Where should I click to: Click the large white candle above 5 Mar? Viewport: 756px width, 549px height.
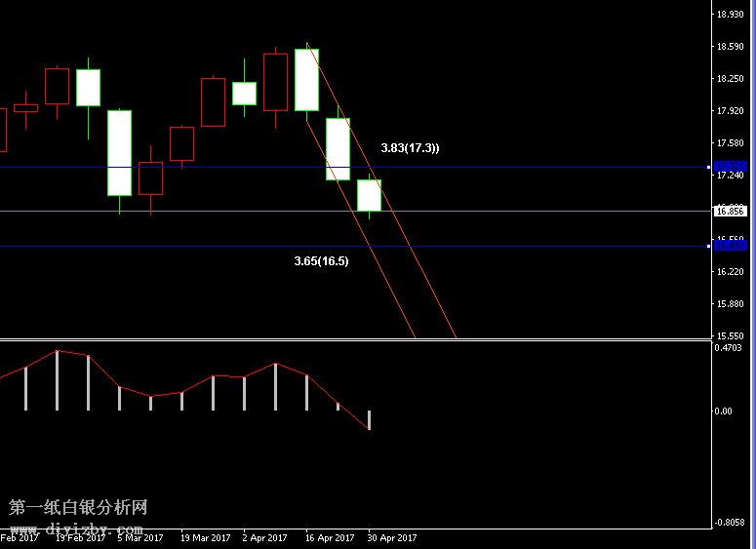coord(119,152)
